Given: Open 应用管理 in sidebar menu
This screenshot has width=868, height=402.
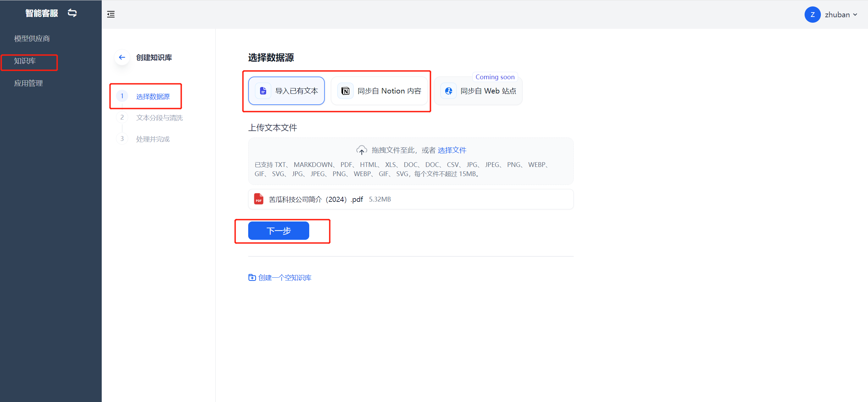Looking at the screenshot, I should pyautogui.click(x=28, y=83).
